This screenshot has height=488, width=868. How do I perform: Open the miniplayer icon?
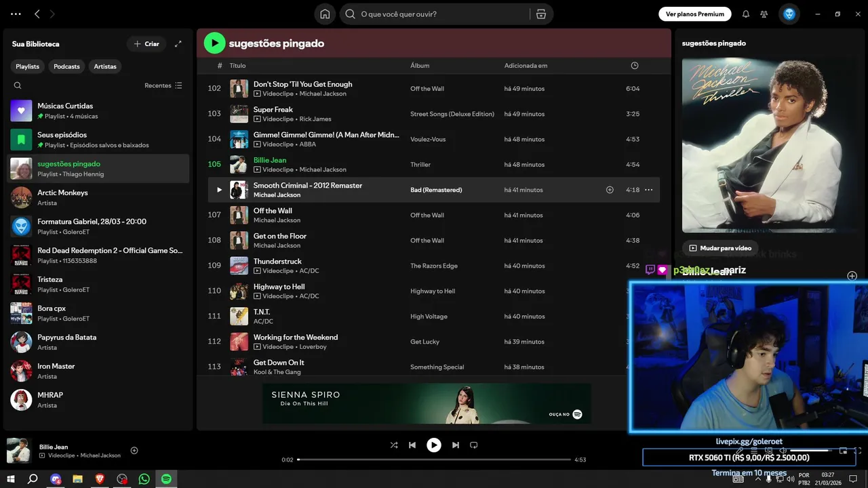tap(844, 451)
